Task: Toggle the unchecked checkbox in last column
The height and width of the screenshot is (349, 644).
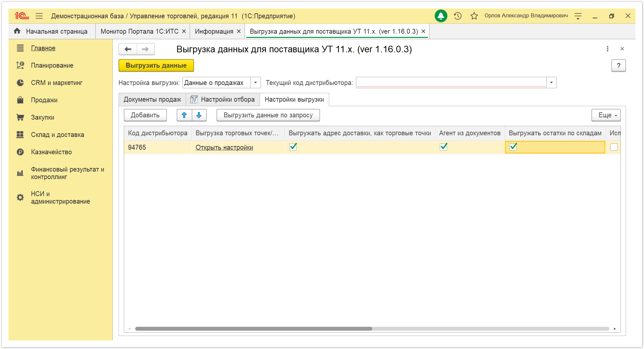Action: pos(614,147)
